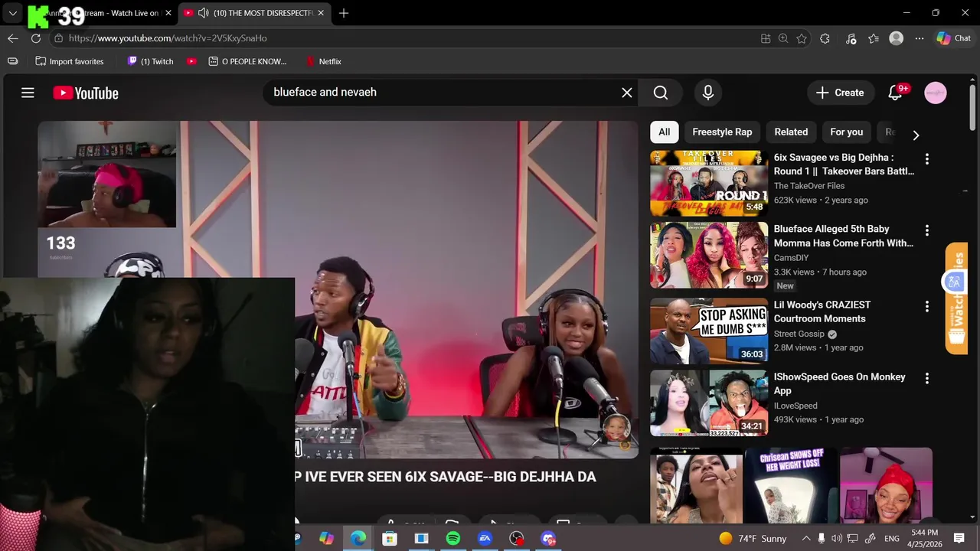Viewport: 980px width, 551px height.
Task: Switch to the Watch Live stream tab
Action: tap(100, 13)
